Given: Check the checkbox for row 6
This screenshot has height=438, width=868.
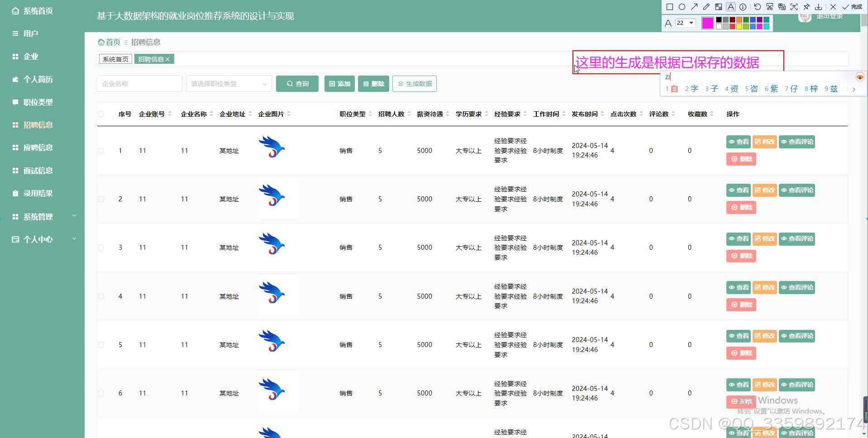Looking at the screenshot, I should coord(101,393).
